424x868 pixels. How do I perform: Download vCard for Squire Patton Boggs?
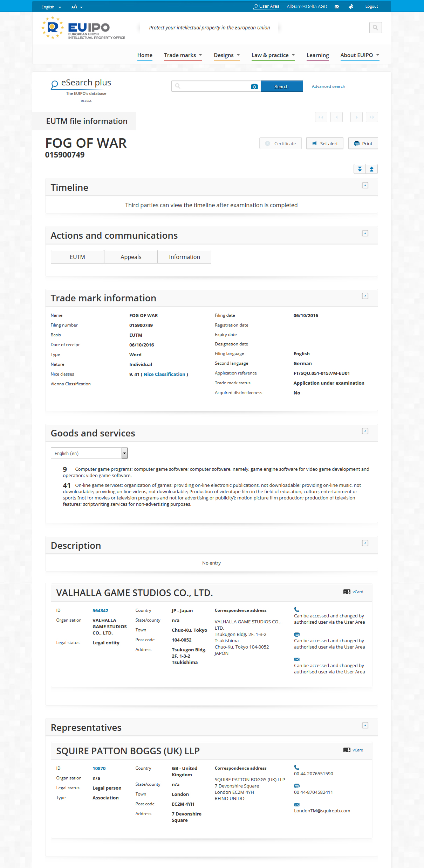pyautogui.click(x=354, y=750)
